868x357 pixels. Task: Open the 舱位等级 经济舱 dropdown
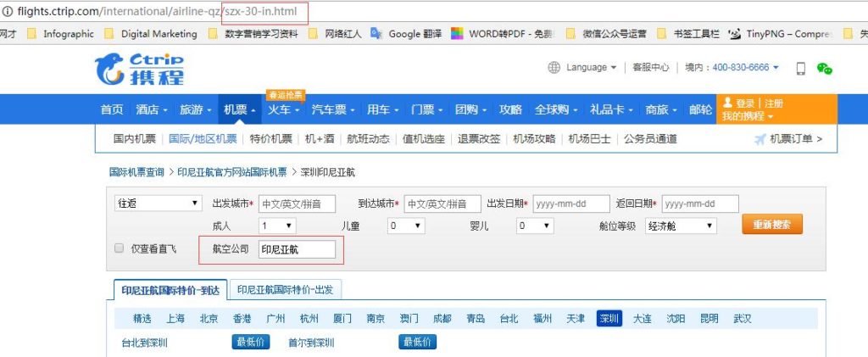click(x=681, y=226)
